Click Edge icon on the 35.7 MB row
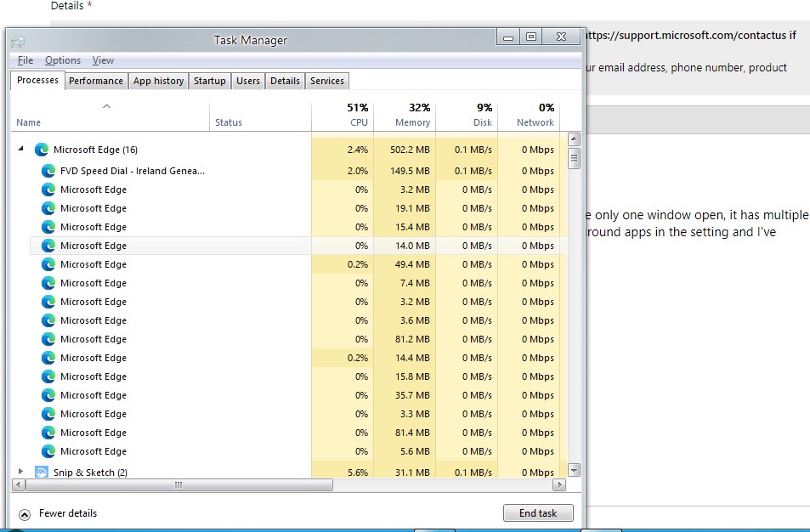810x532 pixels. (x=48, y=395)
